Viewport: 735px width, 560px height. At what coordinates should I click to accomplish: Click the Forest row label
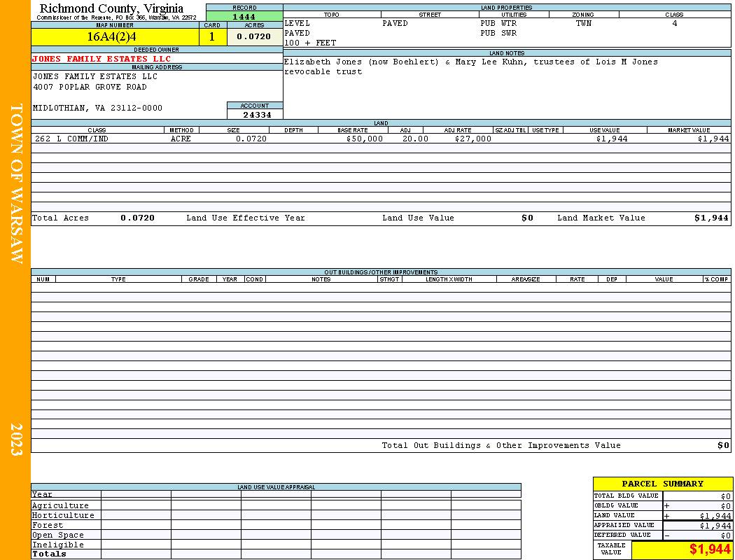pyautogui.click(x=48, y=525)
